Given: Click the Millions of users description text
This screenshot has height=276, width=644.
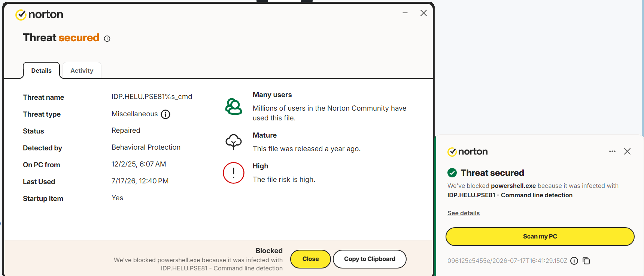Looking at the screenshot, I should coord(329,113).
